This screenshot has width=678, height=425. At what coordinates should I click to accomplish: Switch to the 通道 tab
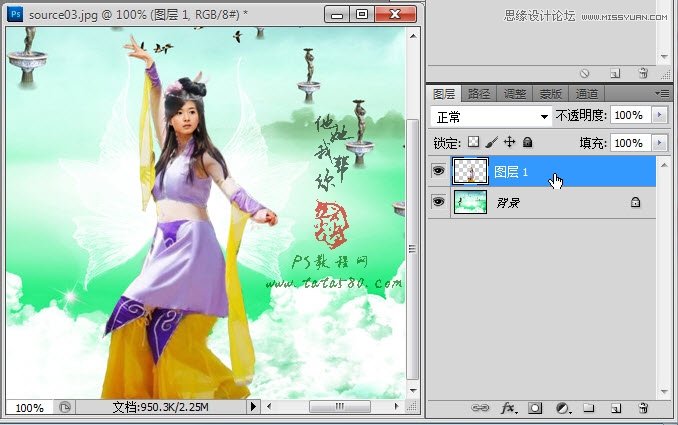pyautogui.click(x=586, y=93)
